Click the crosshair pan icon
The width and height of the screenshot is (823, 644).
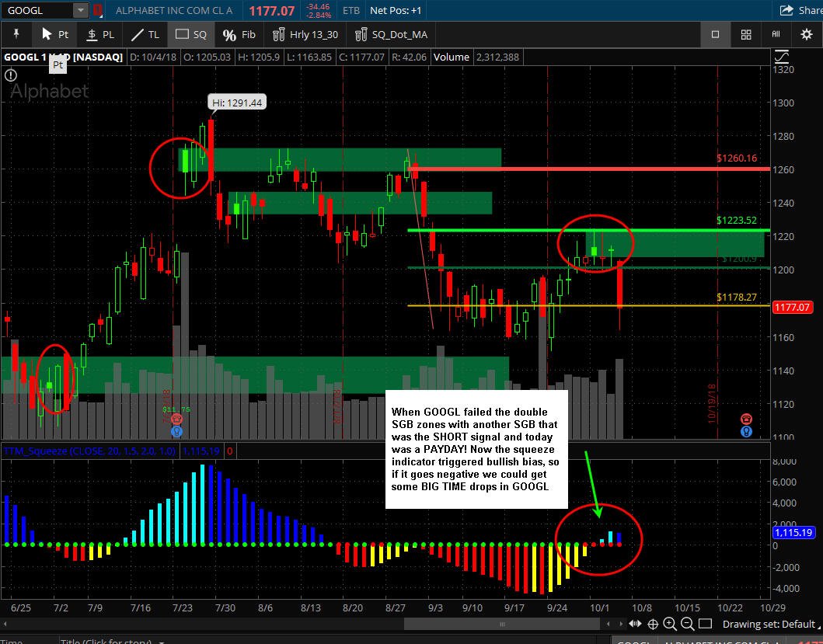[653, 624]
